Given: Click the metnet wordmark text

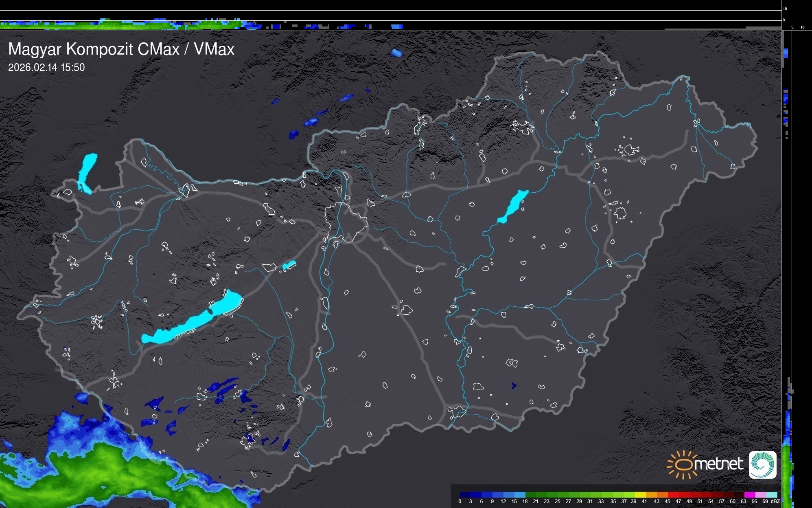Looking at the screenshot, I should pos(718,464).
